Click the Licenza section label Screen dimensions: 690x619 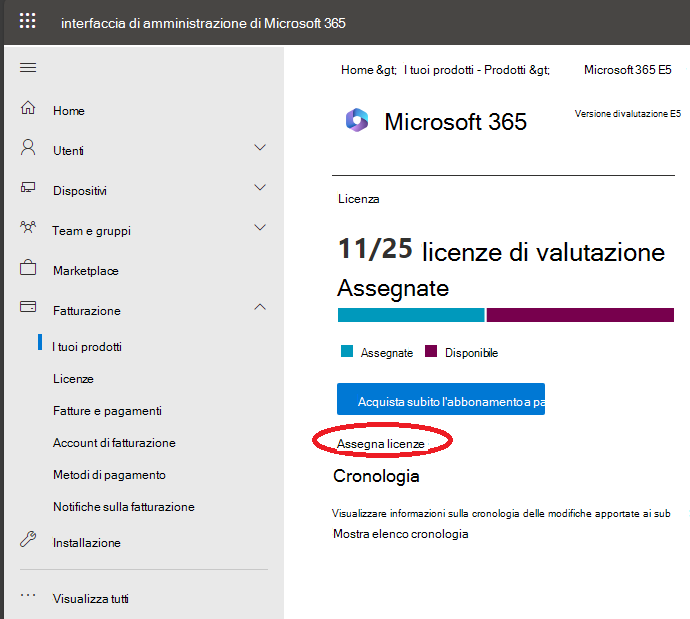click(x=359, y=199)
